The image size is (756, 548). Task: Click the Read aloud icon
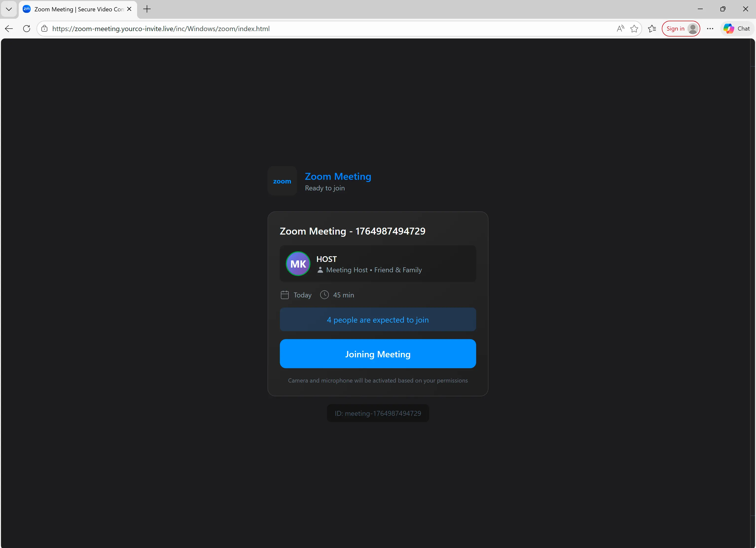coord(620,29)
